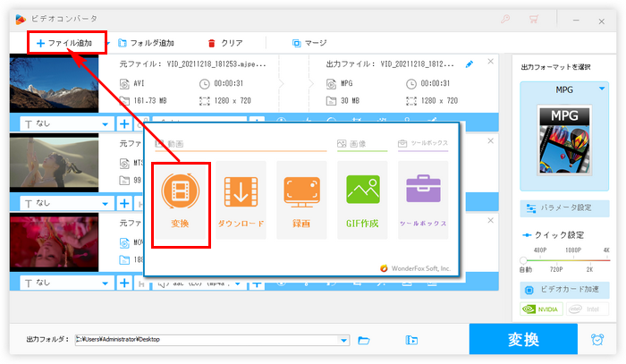
Task: Open first video's subtitle なし dropdown
Action: [x=107, y=124]
